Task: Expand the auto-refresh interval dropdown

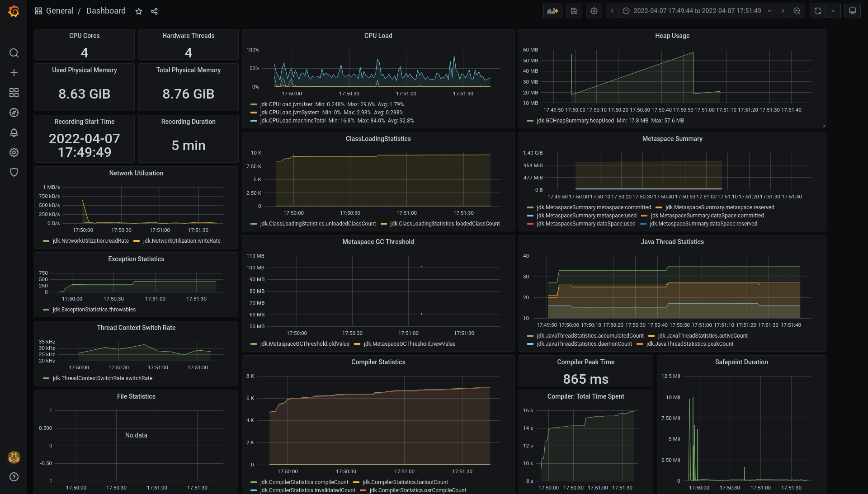Action: pos(833,10)
